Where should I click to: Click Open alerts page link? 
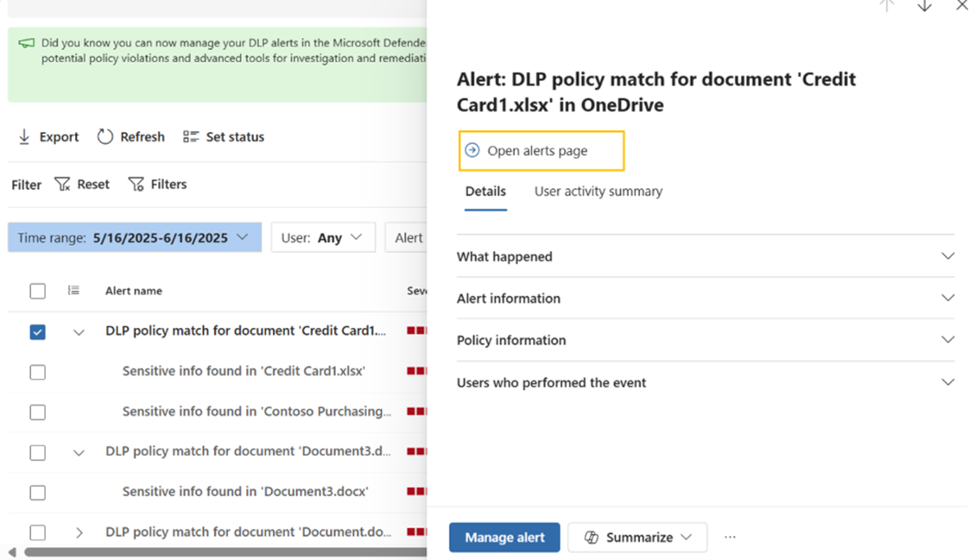tap(538, 151)
